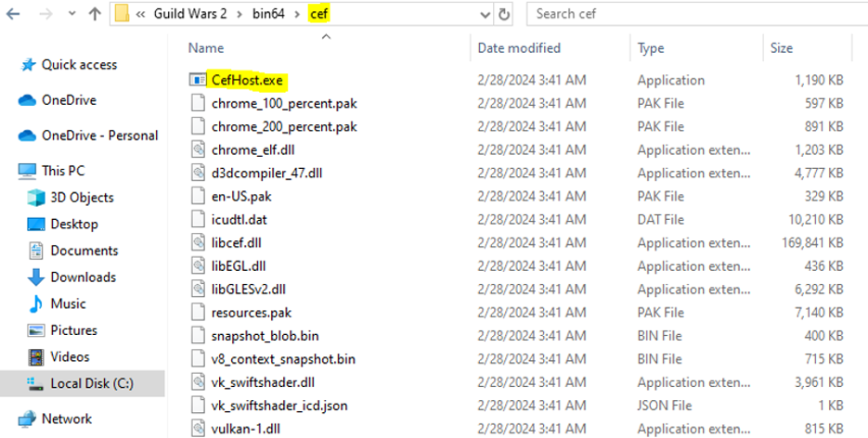Select icudtl.dat file

pos(240,220)
